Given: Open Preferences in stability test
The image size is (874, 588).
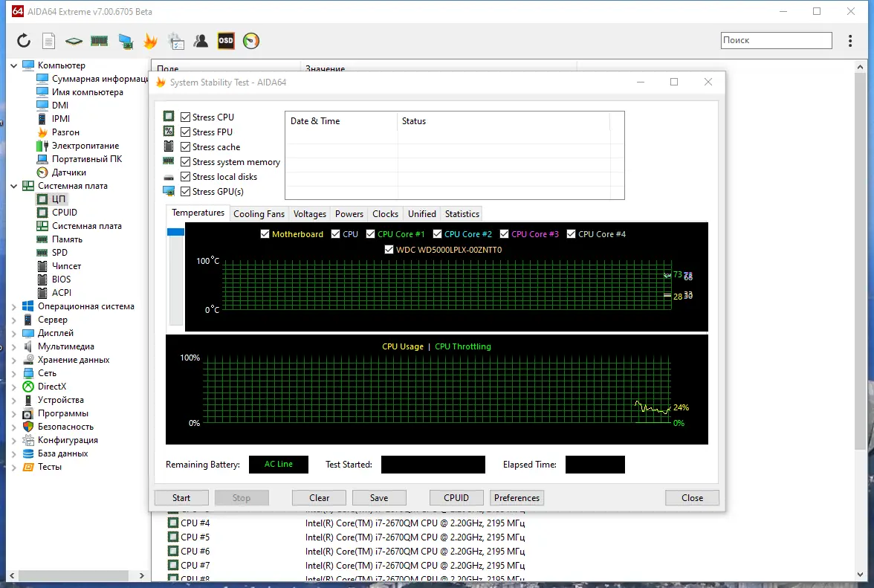Looking at the screenshot, I should coord(517,498).
